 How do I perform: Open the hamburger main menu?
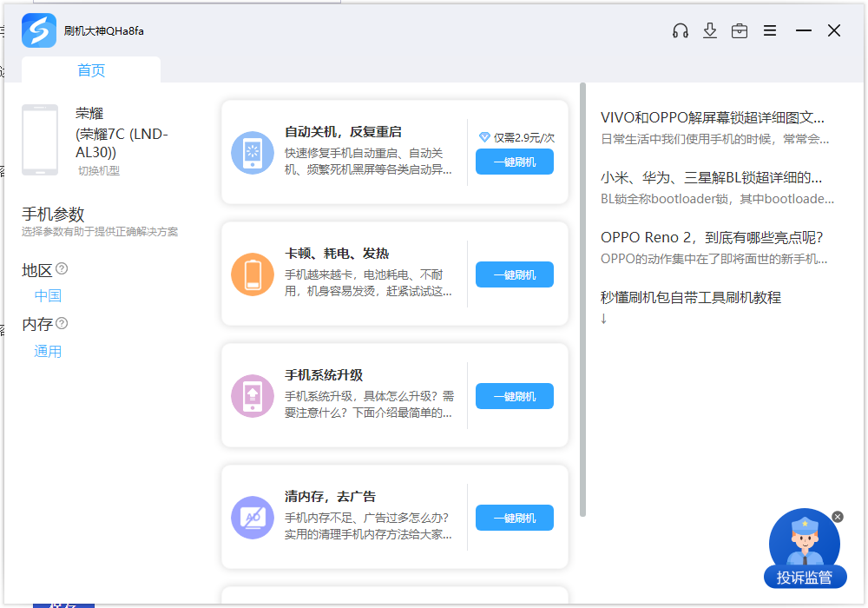[x=770, y=30]
